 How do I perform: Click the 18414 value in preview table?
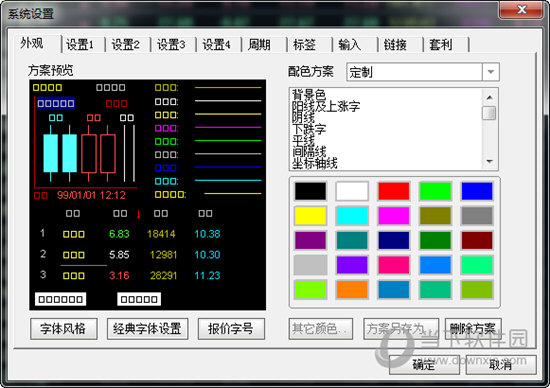(x=161, y=234)
